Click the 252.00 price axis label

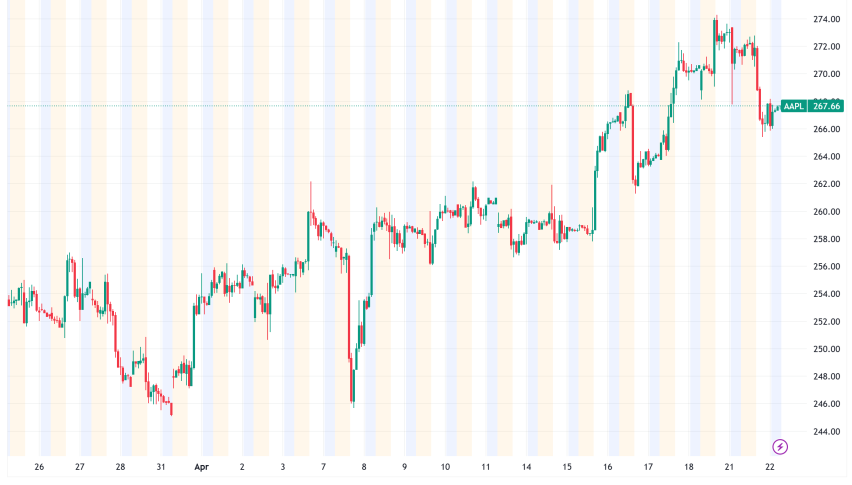825,322
